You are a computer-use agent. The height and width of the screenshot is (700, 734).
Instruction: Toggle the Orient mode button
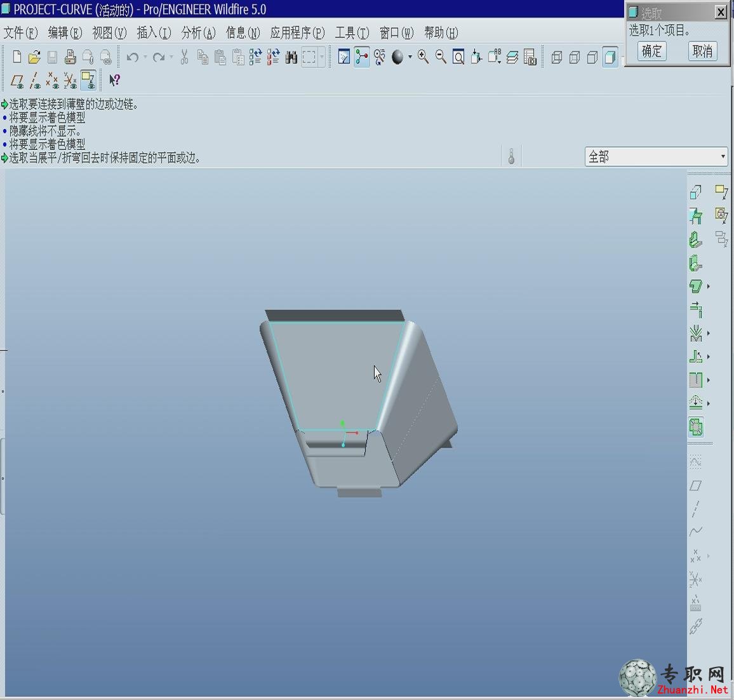pyautogui.click(x=380, y=57)
